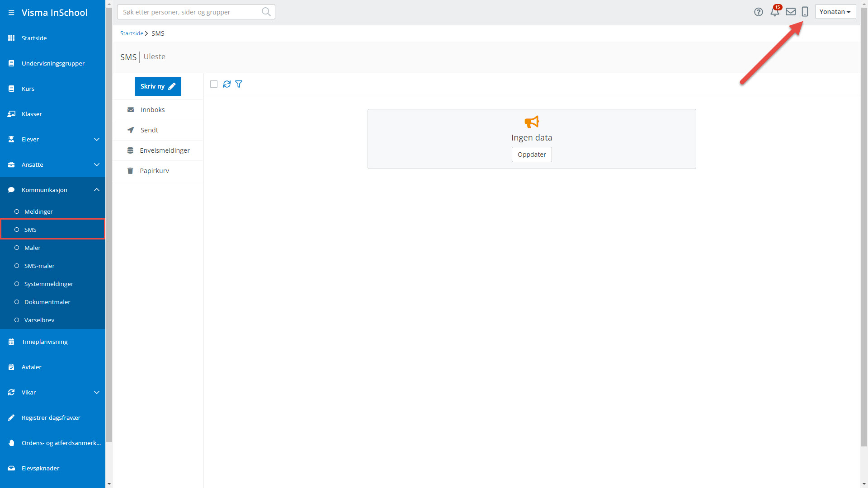The height and width of the screenshot is (488, 868).
Task: Click the Sendt paper plane icon
Action: point(131,130)
